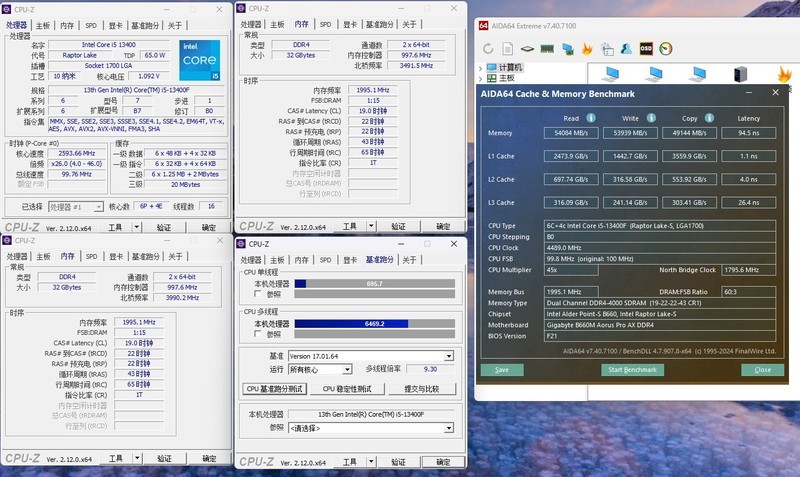800x477 pixels.
Task: Click the title icon of the CPU-Z benchmark window
Action: 242,244
